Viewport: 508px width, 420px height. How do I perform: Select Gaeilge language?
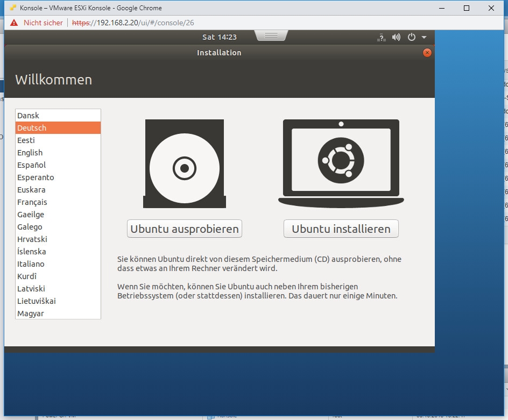point(58,215)
